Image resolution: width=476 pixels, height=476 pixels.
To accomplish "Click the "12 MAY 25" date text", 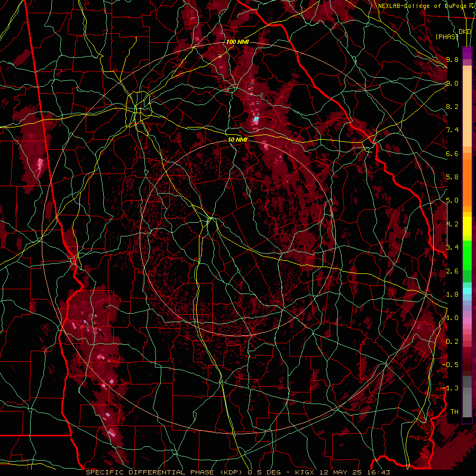I will click(340, 472).
